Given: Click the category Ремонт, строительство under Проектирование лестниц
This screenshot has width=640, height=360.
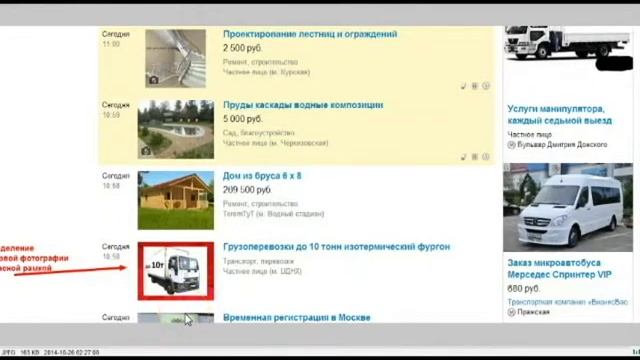Looking at the screenshot, I should [260, 62].
